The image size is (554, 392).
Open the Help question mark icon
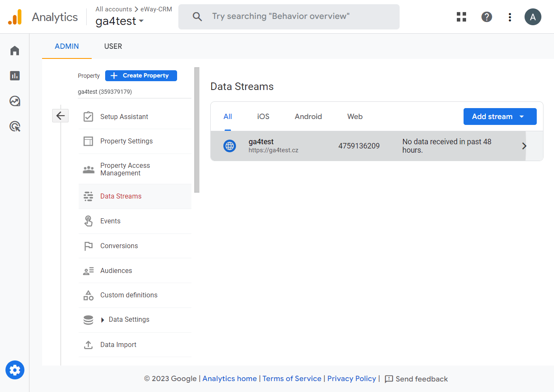(x=487, y=17)
